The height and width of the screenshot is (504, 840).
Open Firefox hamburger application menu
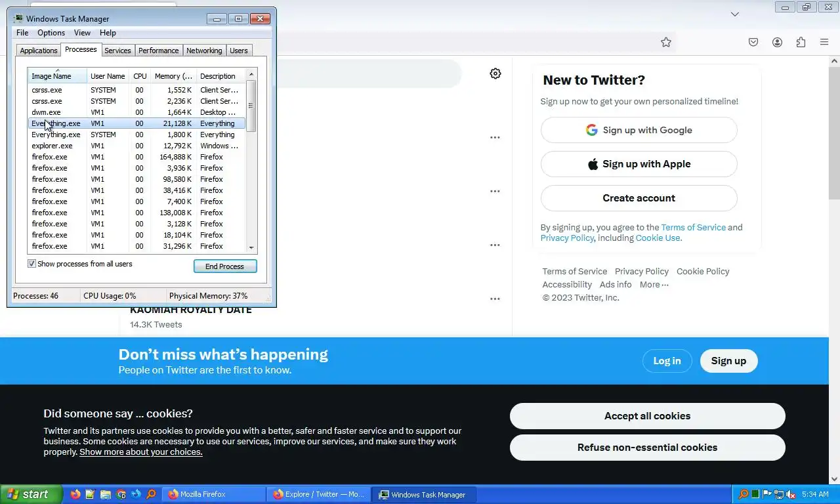point(824,42)
